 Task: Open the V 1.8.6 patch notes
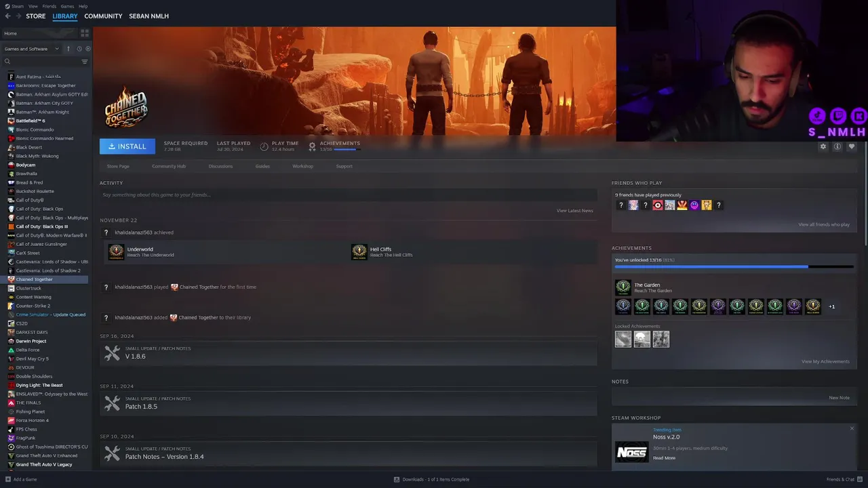(x=349, y=353)
